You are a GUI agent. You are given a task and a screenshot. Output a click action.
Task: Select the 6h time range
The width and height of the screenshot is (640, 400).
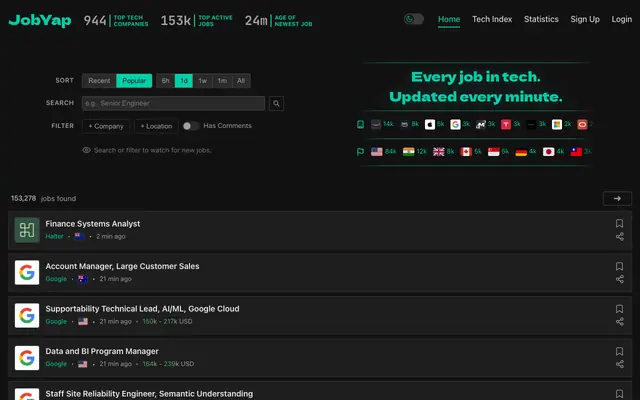[165, 81]
